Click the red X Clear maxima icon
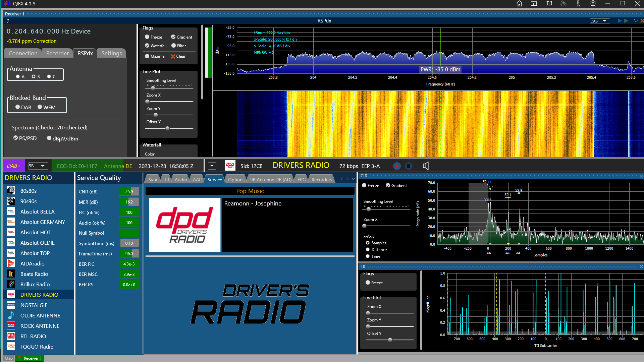 click(x=173, y=56)
